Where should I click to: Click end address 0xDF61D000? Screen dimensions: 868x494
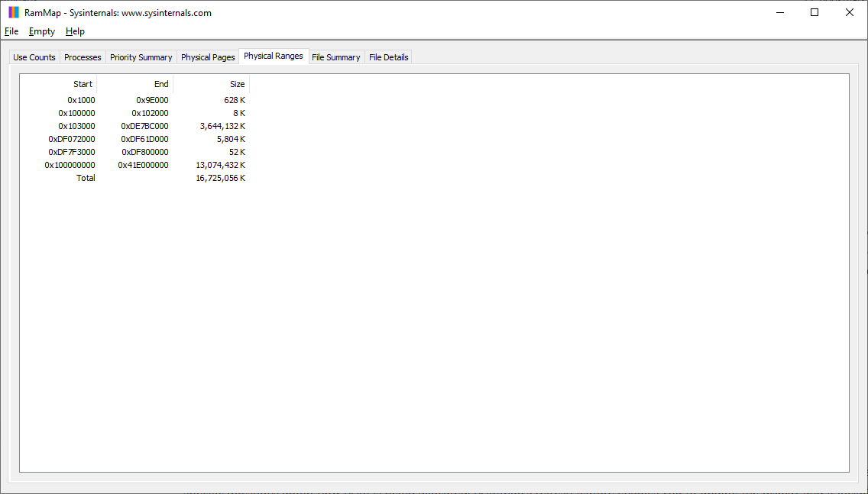coord(145,139)
